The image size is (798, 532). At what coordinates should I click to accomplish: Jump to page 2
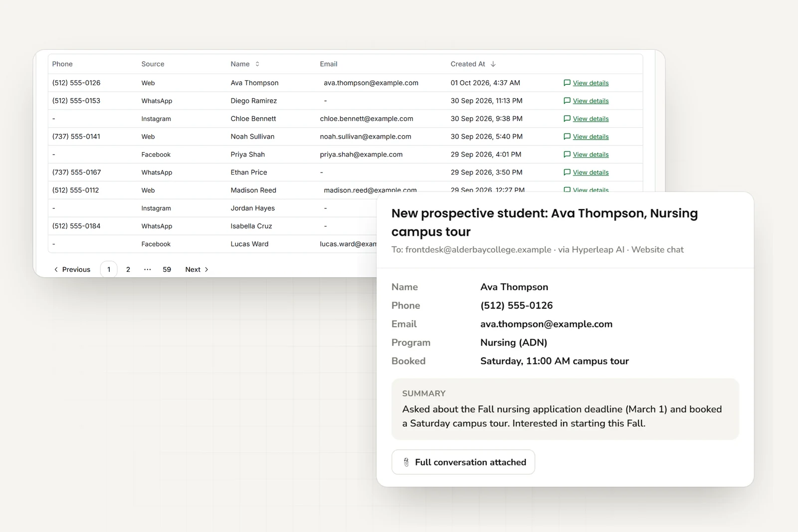pyautogui.click(x=128, y=270)
